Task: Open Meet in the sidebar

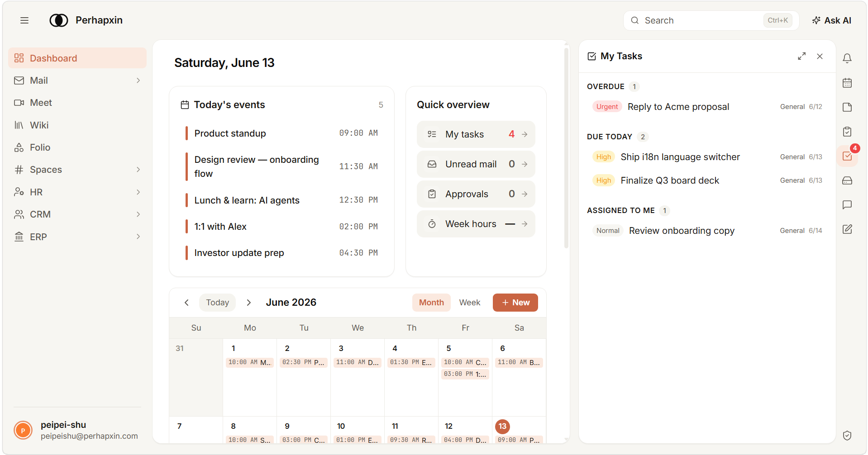Action: click(x=77, y=103)
